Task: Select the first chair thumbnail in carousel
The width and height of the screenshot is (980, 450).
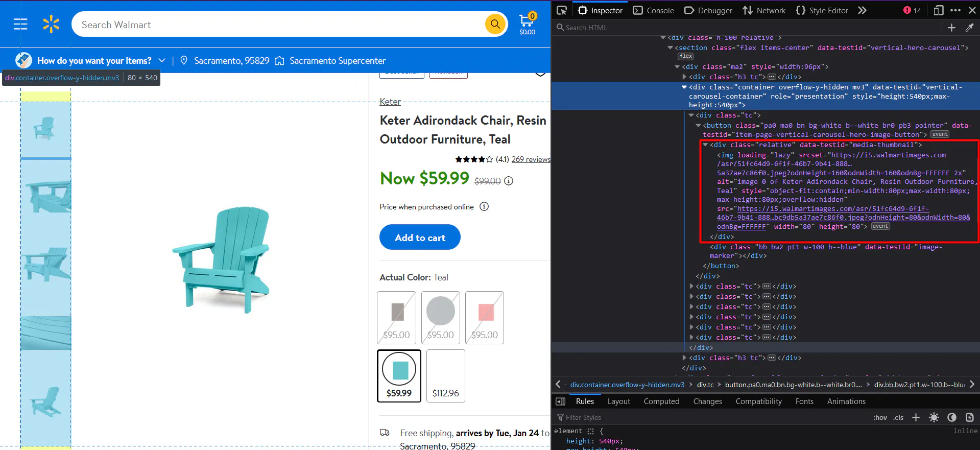Action: click(45, 128)
